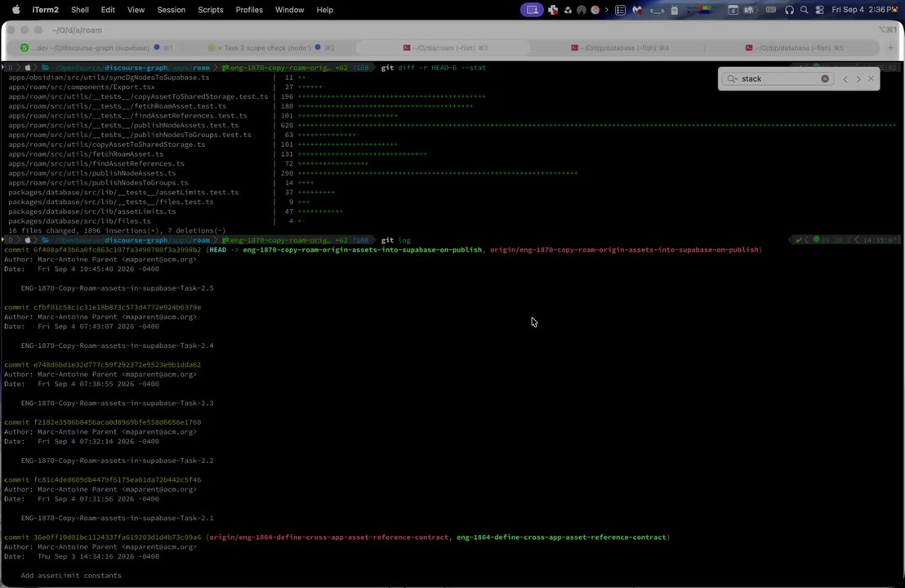
Task: Open the screen sharing menu bar icon
Action: [532, 10]
